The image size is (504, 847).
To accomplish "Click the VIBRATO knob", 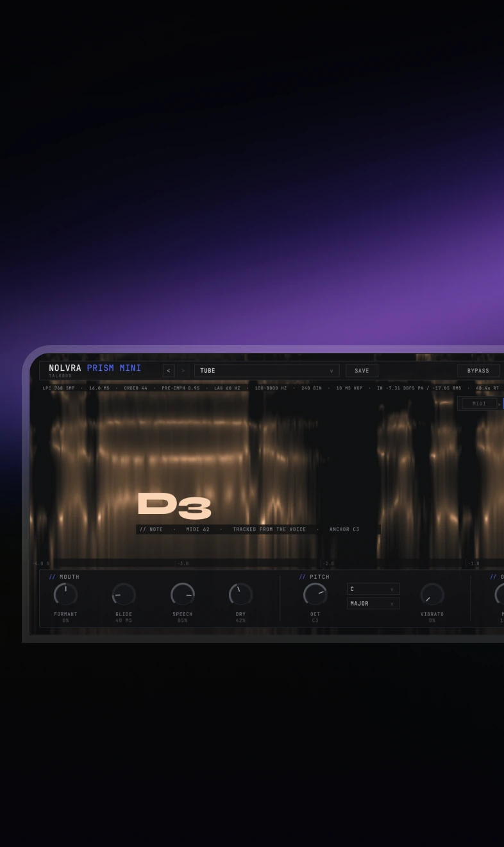I will 432,594.
